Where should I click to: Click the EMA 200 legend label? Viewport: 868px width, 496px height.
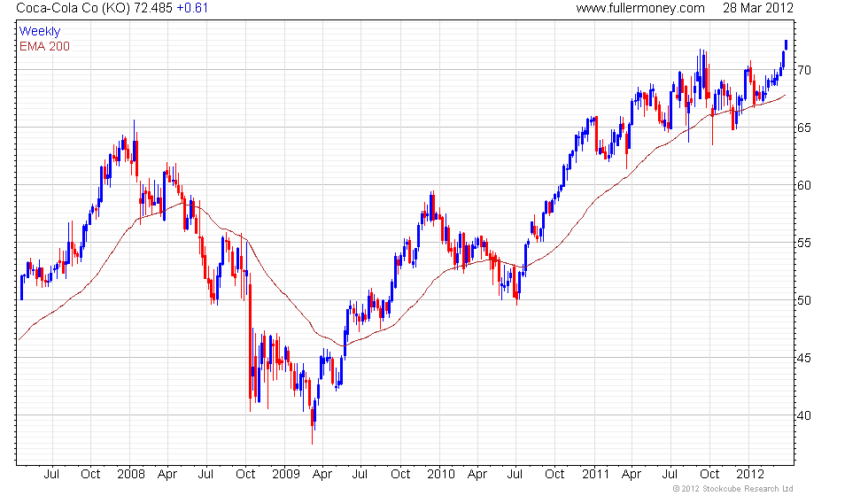click(44, 46)
